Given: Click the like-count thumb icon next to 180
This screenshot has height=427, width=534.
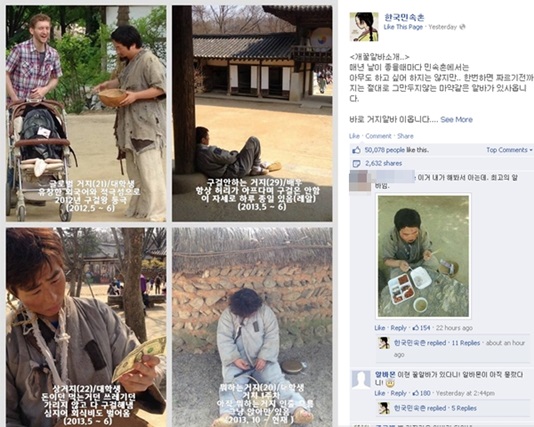Looking at the screenshot, I should (x=415, y=393).
